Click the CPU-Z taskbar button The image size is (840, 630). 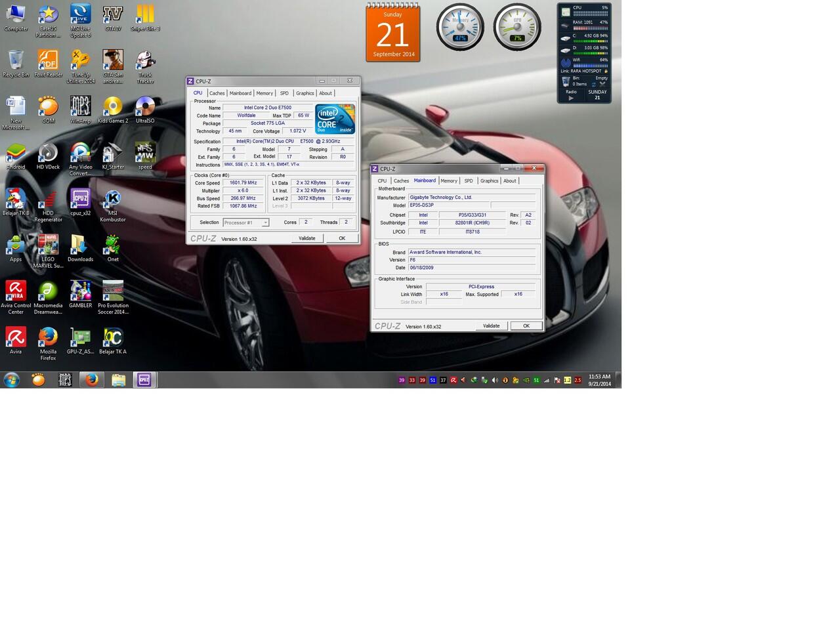pos(144,379)
